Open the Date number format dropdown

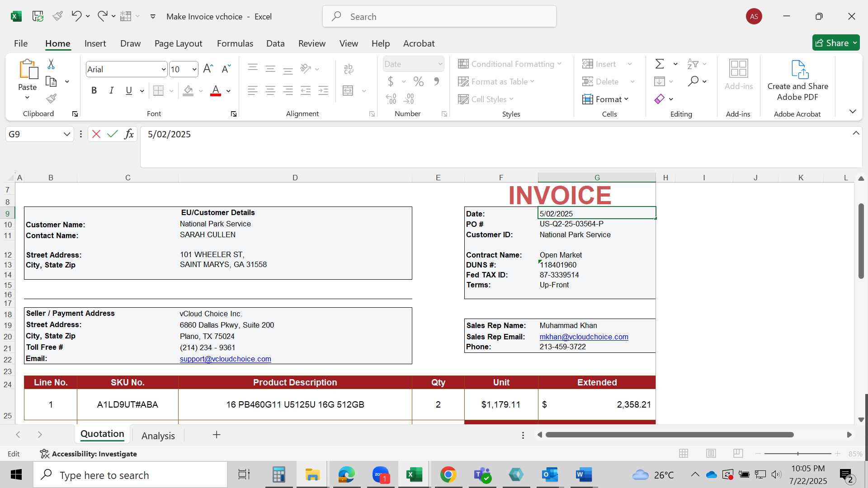tap(440, 64)
